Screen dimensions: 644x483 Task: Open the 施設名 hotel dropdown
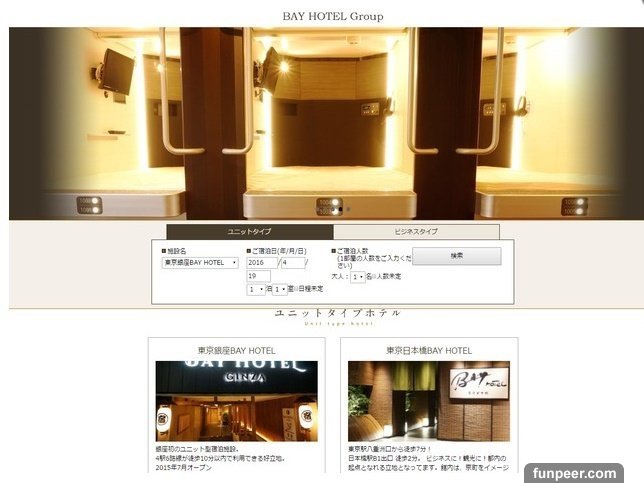200,262
